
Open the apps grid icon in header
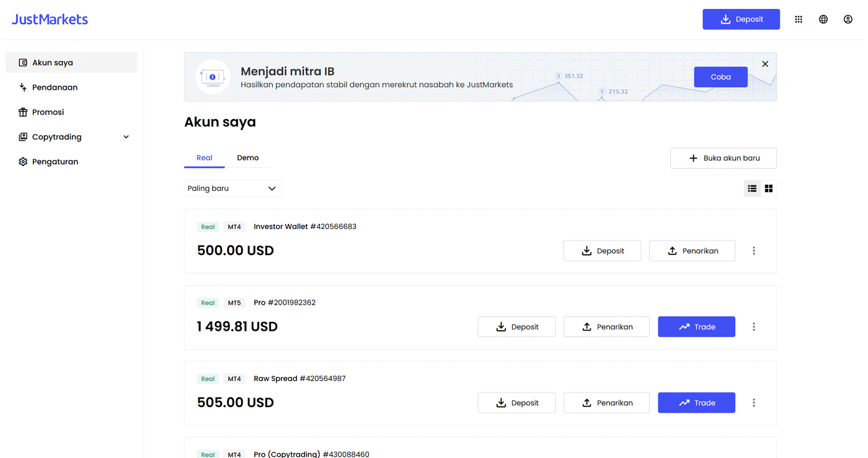coord(799,19)
